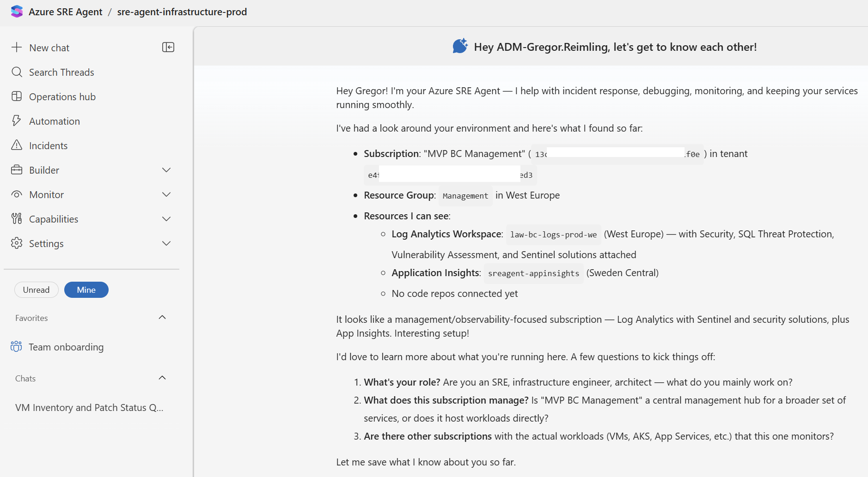Click the Team onboarding people icon
868x477 pixels.
point(16,346)
